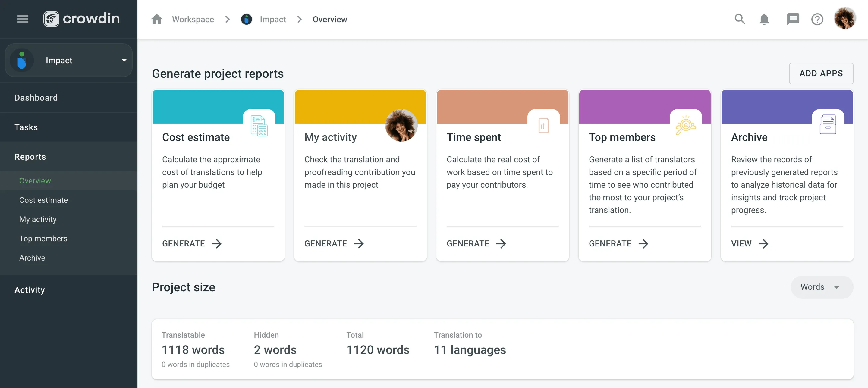Open the Activity sidebar menu
868x388 pixels.
click(x=30, y=290)
